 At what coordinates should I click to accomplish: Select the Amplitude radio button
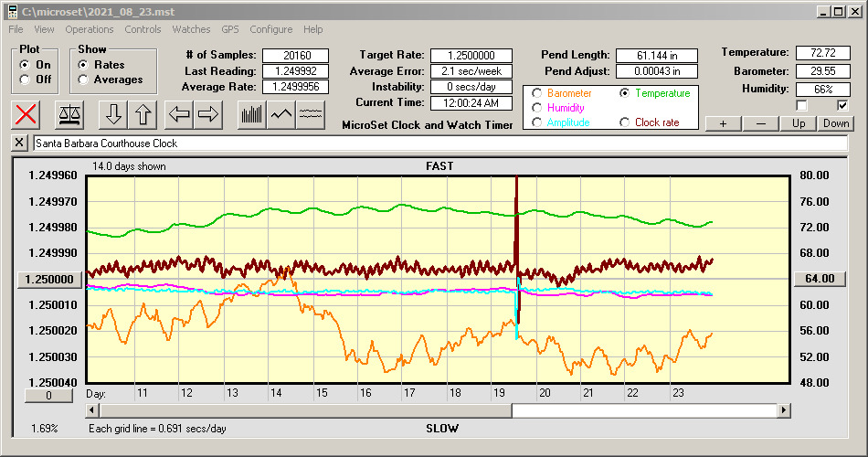tap(536, 122)
